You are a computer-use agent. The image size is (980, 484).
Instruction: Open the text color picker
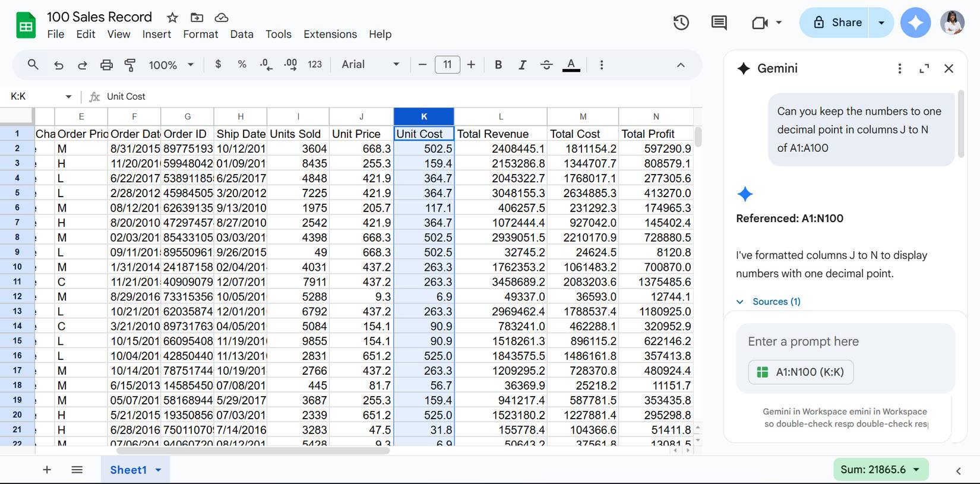571,65
